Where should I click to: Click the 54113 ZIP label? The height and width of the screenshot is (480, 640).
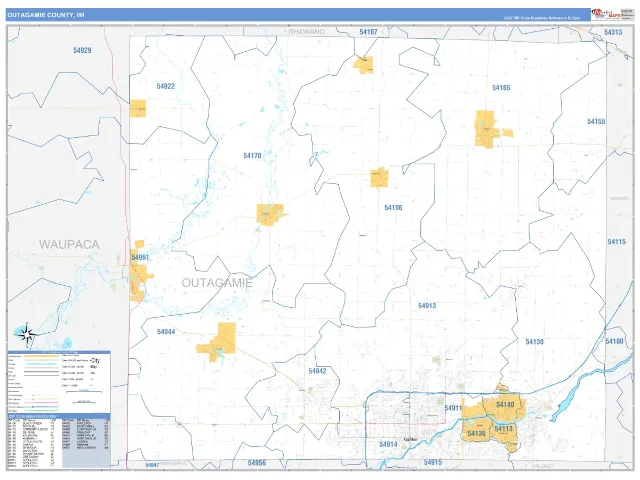tap(503, 429)
